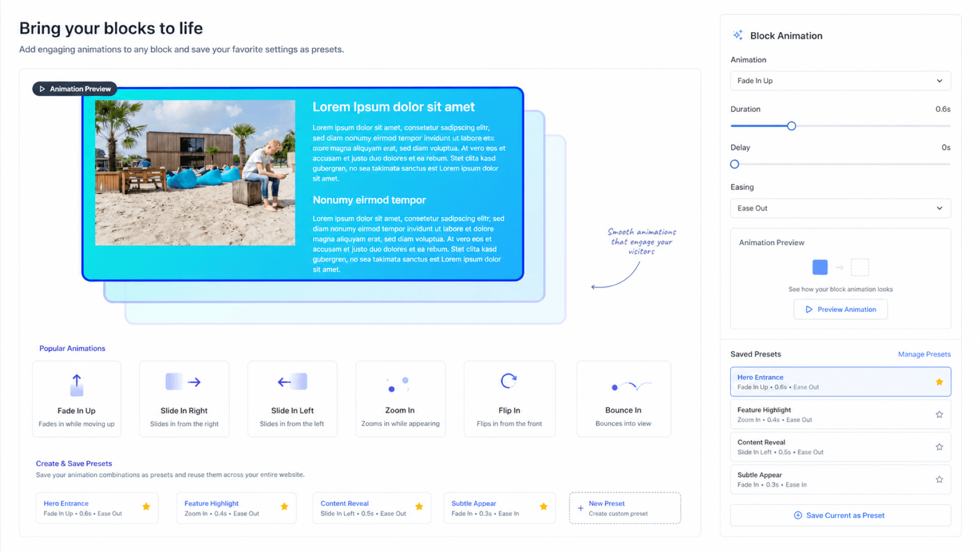Toggle star on Hero Entrance sidebar preset
Screen dimensions: 980x552
[939, 382]
